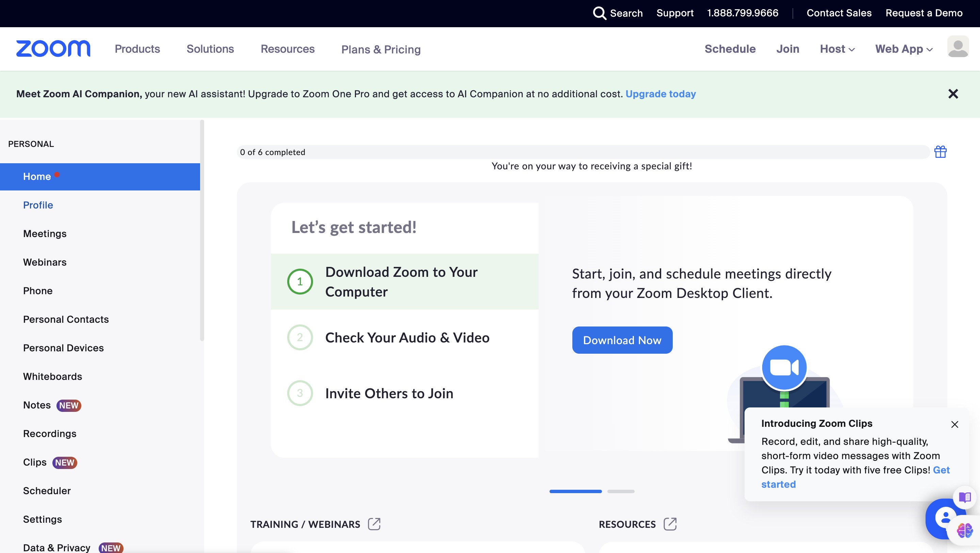Close the Introducing Zoom Clips popup
The image size is (980, 553).
coord(954,424)
